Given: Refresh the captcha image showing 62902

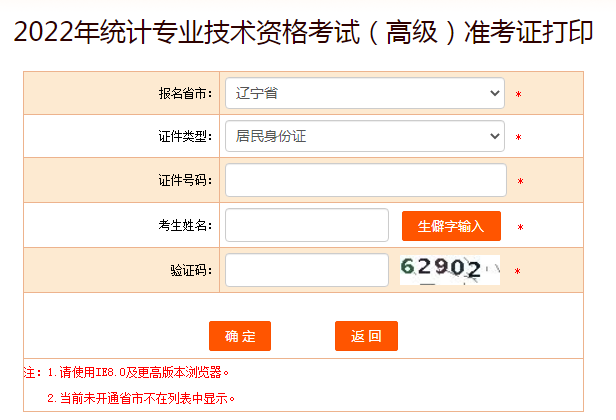Looking at the screenshot, I should [449, 269].
